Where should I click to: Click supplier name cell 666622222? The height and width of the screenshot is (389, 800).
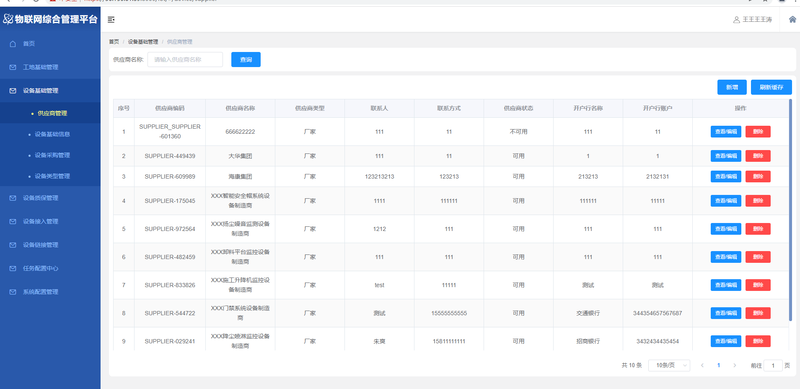(240, 132)
